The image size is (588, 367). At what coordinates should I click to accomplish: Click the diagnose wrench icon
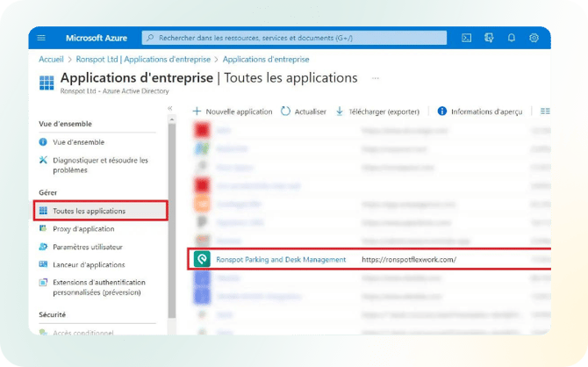tap(43, 161)
